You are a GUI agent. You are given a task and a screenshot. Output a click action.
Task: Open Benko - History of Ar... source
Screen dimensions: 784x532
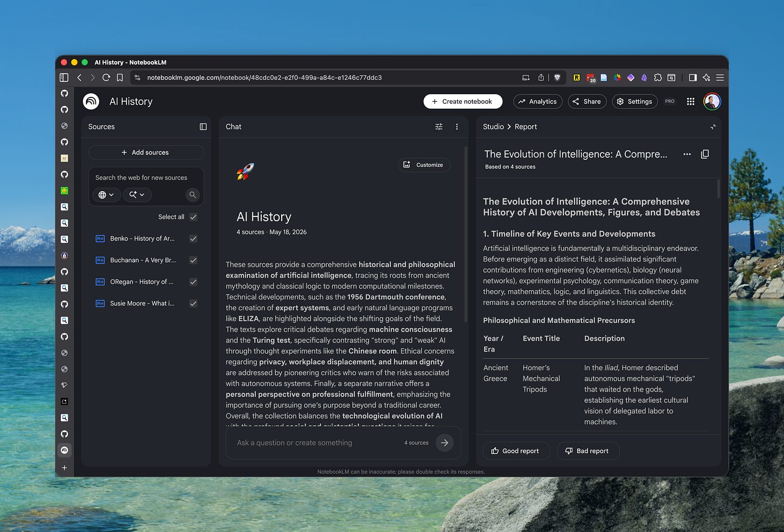coord(142,239)
